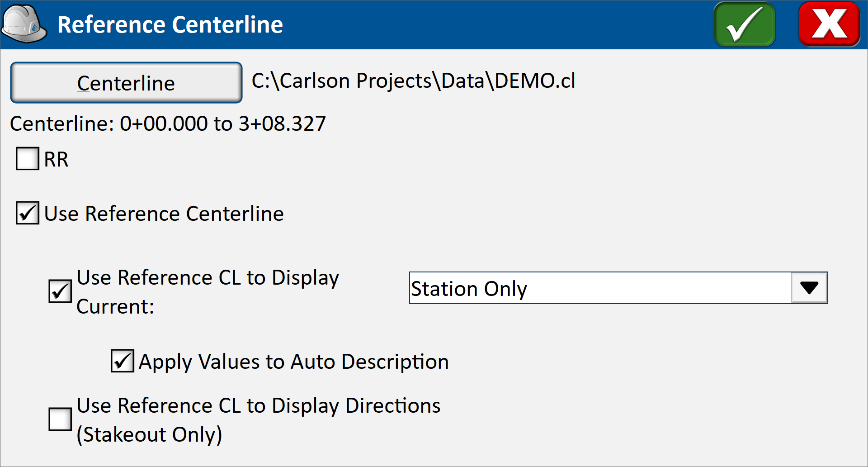Cancel with the red X button
Screen dimensions: 868x467
(830, 24)
